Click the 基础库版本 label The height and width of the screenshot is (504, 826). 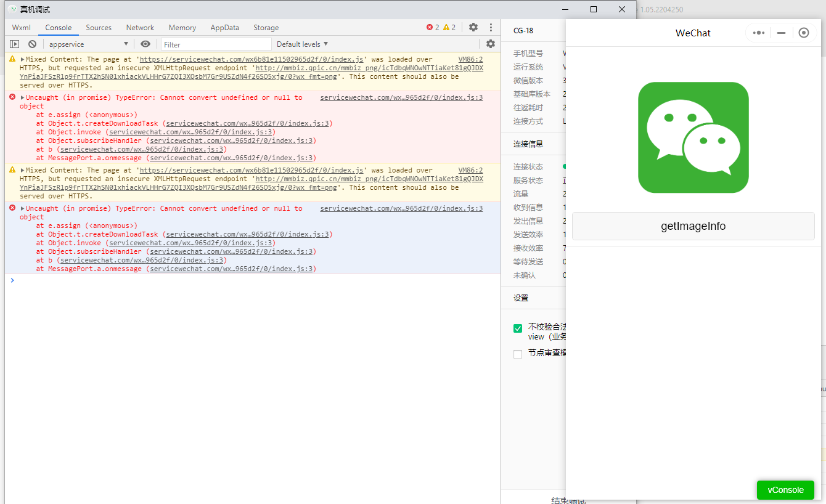[532, 94]
